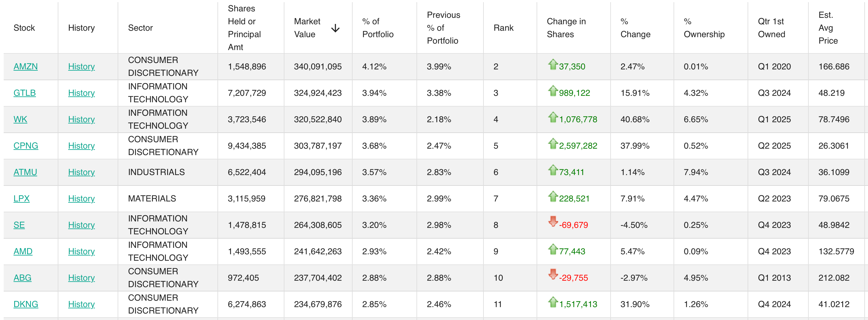Open the SE stock link
Image resolution: width=868 pixels, height=320 pixels.
pyautogui.click(x=19, y=225)
